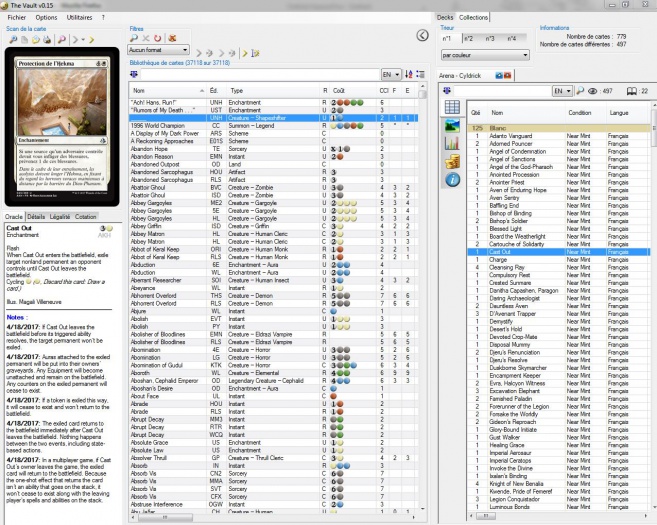657x525 pixels.
Task: Select sorter n°4 in Trieur
Action: coord(512,39)
